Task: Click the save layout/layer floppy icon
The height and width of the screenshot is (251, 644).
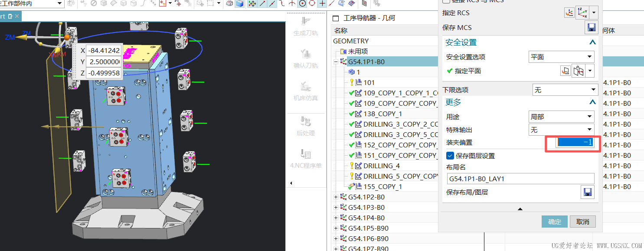Action: 588,192
